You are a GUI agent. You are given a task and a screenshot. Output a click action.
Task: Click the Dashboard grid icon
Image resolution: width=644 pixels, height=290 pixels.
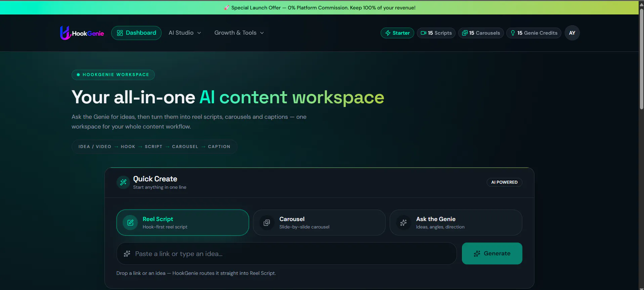click(120, 33)
